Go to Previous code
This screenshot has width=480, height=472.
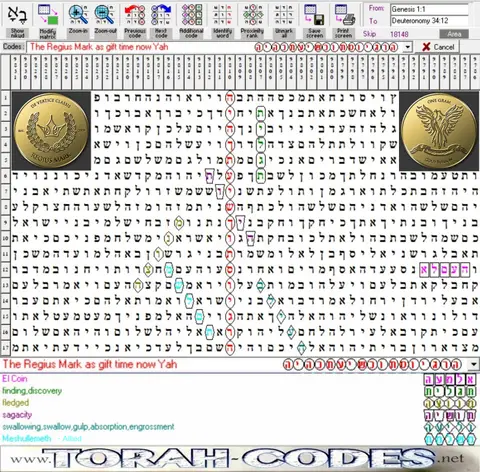(x=135, y=15)
